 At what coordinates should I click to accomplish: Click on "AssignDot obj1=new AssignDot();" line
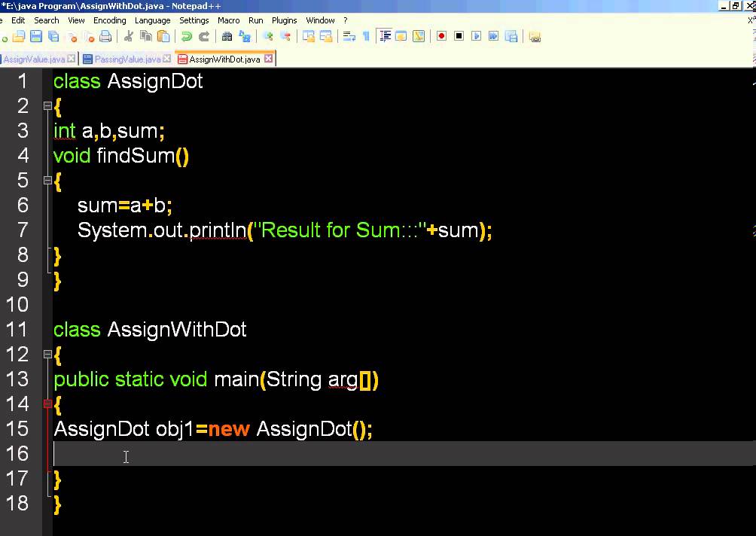pos(213,429)
